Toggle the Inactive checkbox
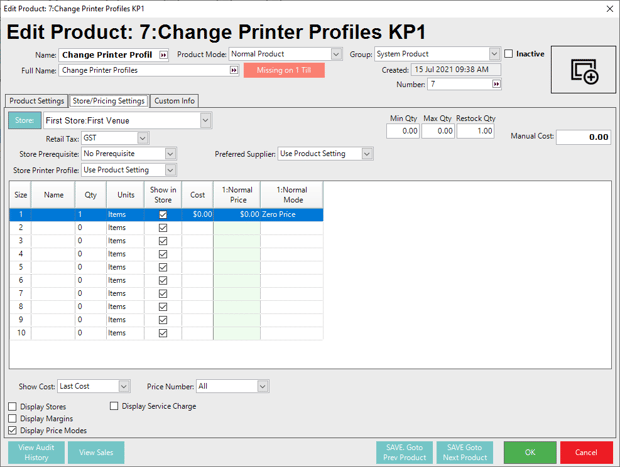Screen dimensions: 620x467 click(509, 54)
